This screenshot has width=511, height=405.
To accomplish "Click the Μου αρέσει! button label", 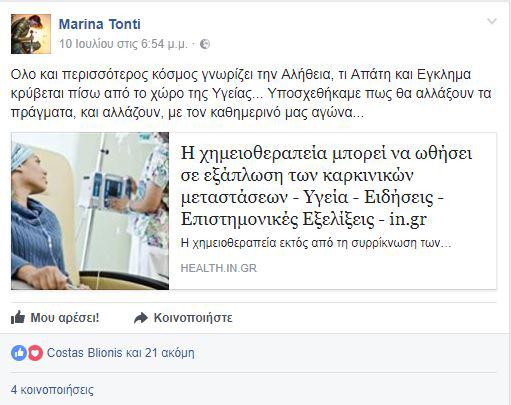I will coord(65,318).
